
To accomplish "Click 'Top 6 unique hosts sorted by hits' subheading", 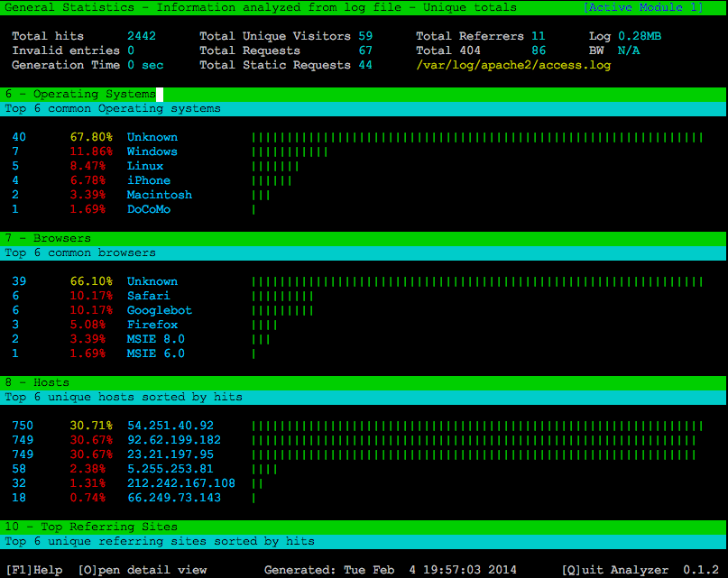I will point(124,398).
